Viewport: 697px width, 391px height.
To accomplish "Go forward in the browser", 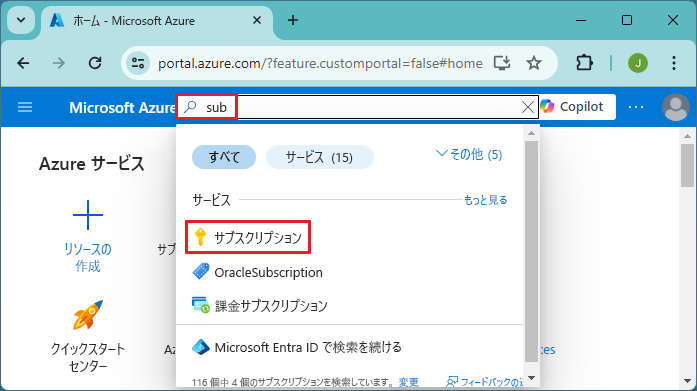I will point(59,64).
